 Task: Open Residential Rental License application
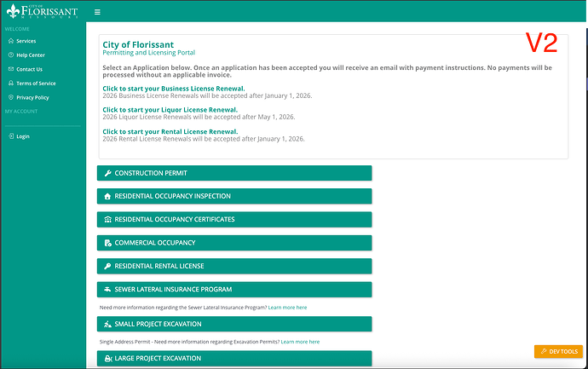[x=234, y=266]
